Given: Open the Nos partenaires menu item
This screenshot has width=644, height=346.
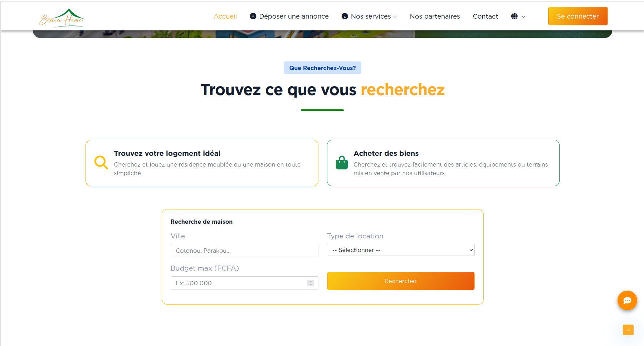Looking at the screenshot, I should click(435, 16).
